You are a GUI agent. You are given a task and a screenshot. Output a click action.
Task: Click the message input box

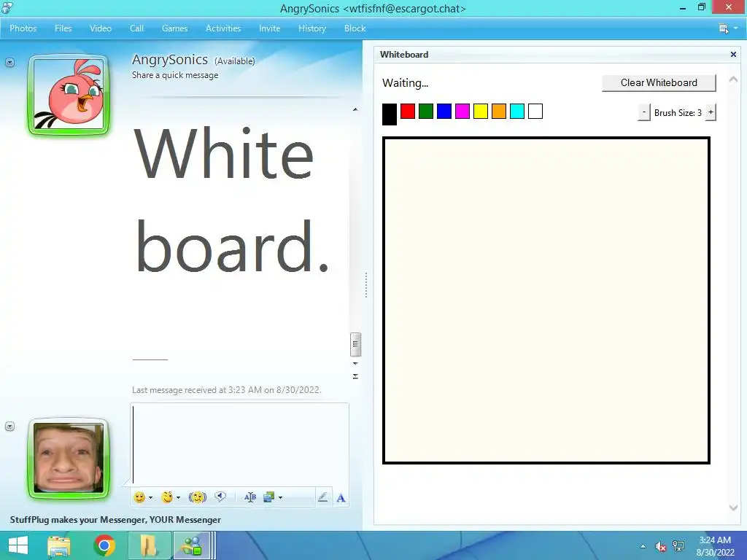pyautogui.click(x=239, y=444)
